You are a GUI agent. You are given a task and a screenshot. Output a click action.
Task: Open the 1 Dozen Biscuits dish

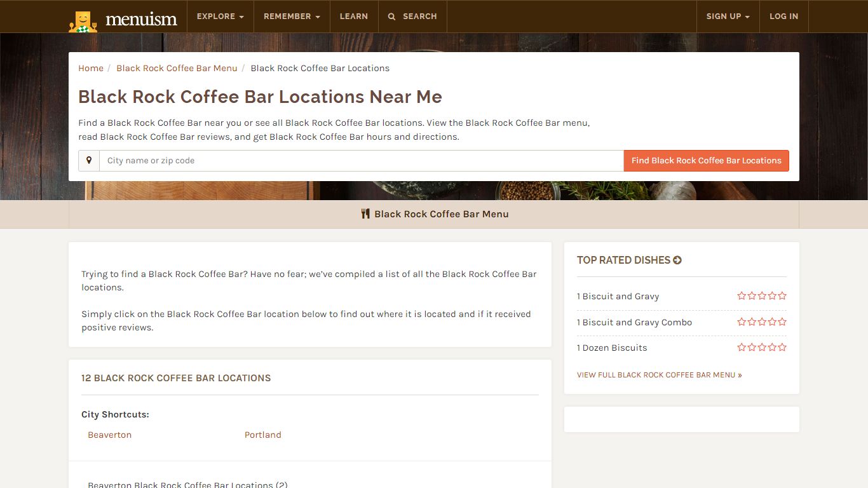coord(612,348)
